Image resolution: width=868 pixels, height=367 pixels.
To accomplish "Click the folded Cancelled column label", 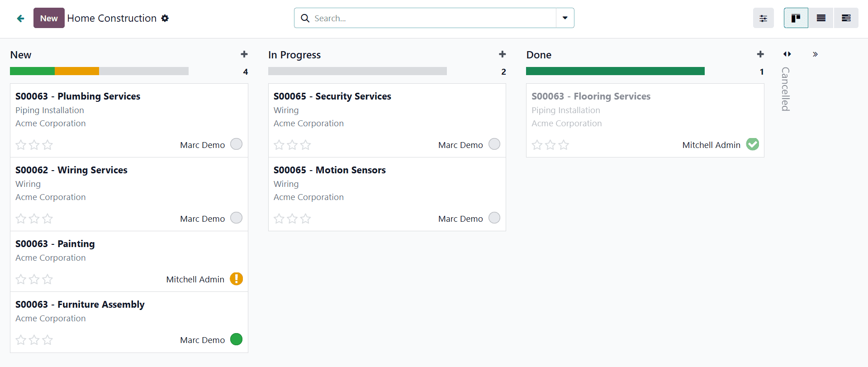I will coord(786,89).
